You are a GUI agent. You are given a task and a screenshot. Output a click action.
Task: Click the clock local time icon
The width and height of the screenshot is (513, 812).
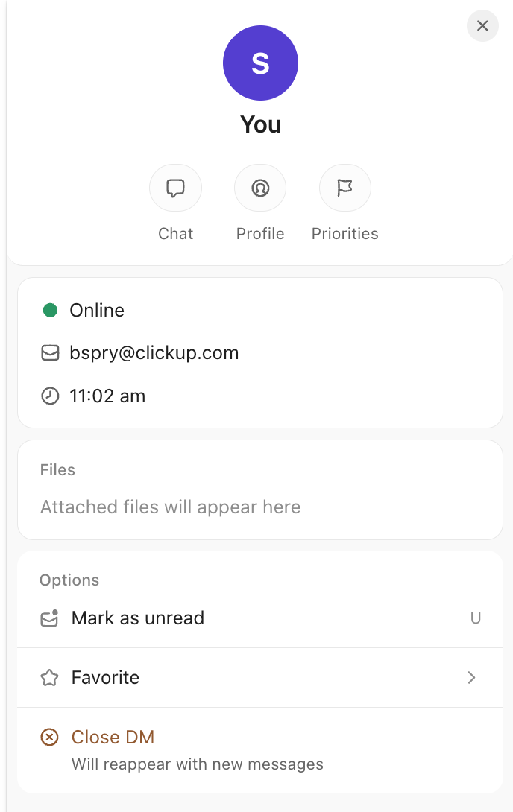pos(50,396)
